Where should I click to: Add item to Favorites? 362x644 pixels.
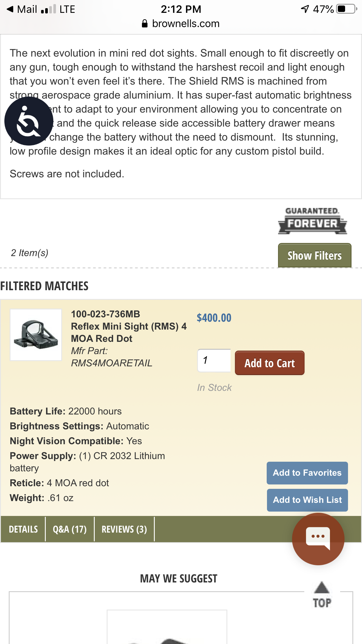tap(307, 473)
